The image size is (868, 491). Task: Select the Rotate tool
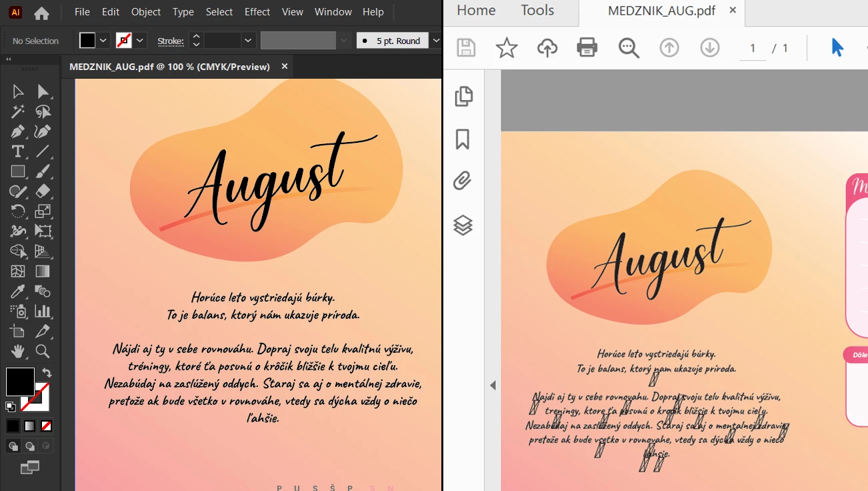(x=18, y=211)
